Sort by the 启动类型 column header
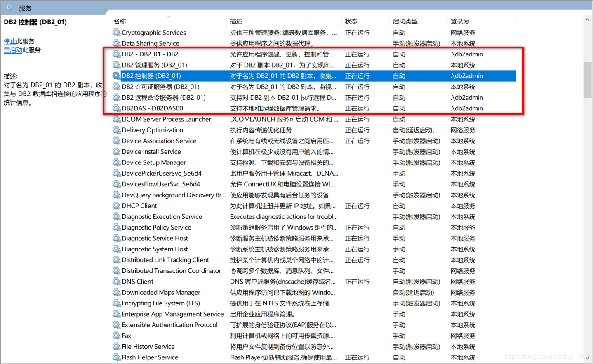 (x=405, y=21)
